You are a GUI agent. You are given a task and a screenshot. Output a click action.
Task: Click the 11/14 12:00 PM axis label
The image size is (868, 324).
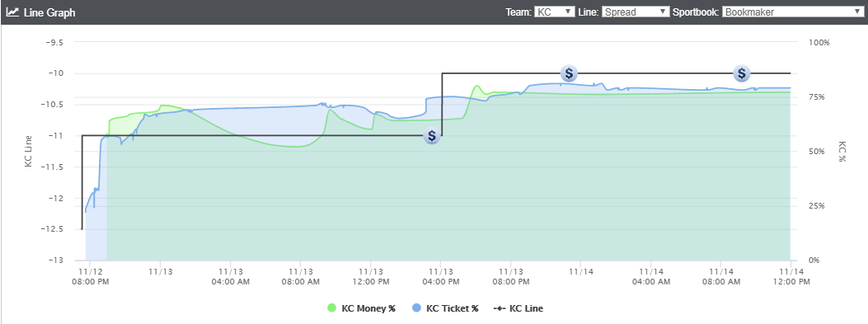[x=791, y=276]
